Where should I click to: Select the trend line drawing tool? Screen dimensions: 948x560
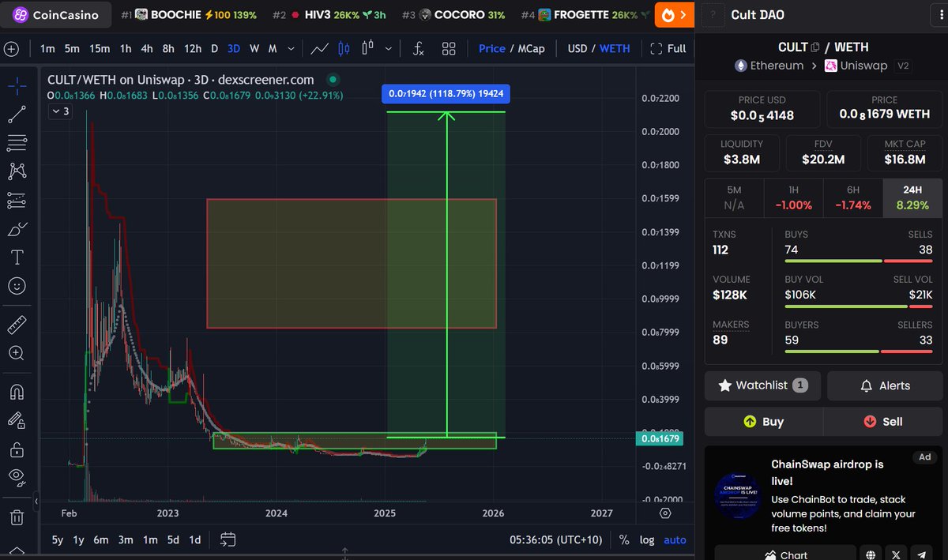17,115
